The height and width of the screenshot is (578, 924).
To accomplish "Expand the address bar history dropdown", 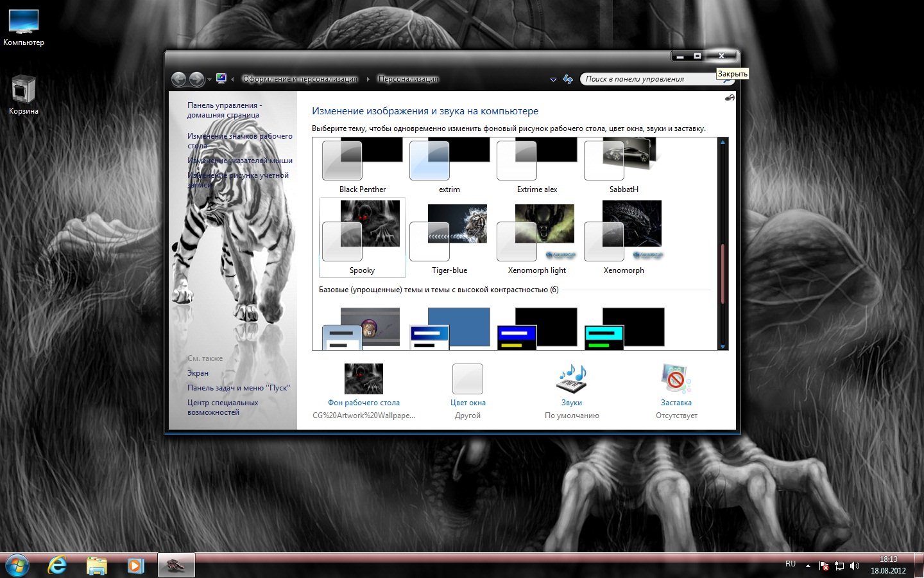I will 553,79.
